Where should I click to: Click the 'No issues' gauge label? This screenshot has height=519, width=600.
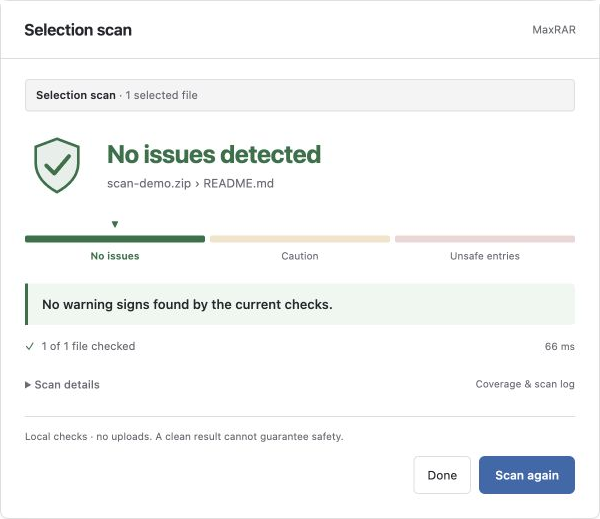tap(115, 256)
